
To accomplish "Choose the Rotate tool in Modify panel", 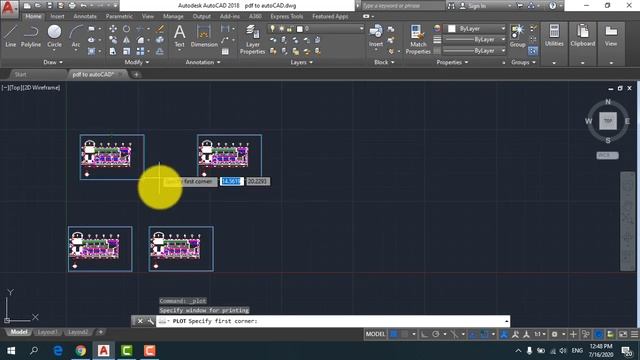I will click(x=127, y=29).
